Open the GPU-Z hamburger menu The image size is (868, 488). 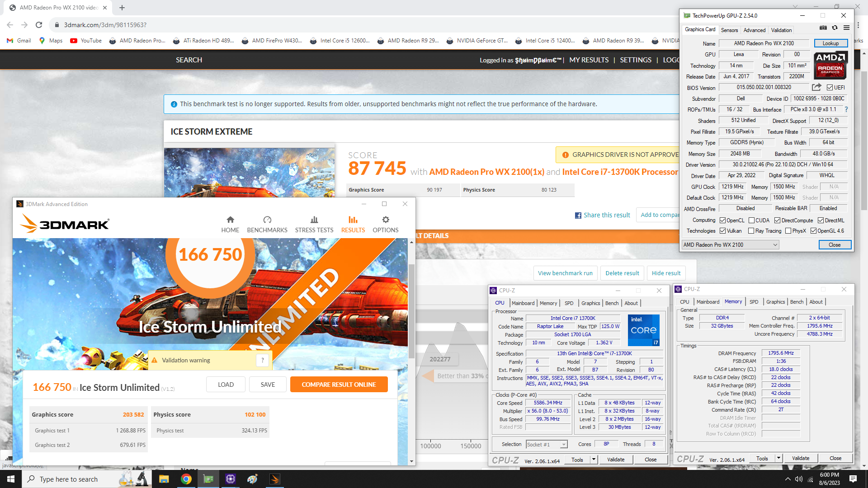coord(846,28)
